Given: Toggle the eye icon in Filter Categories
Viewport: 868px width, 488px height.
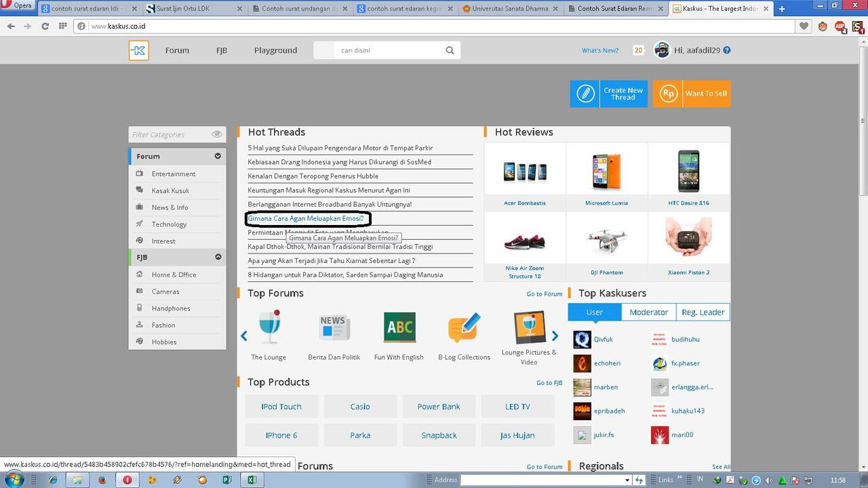Looking at the screenshot, I should pos(216,135).
